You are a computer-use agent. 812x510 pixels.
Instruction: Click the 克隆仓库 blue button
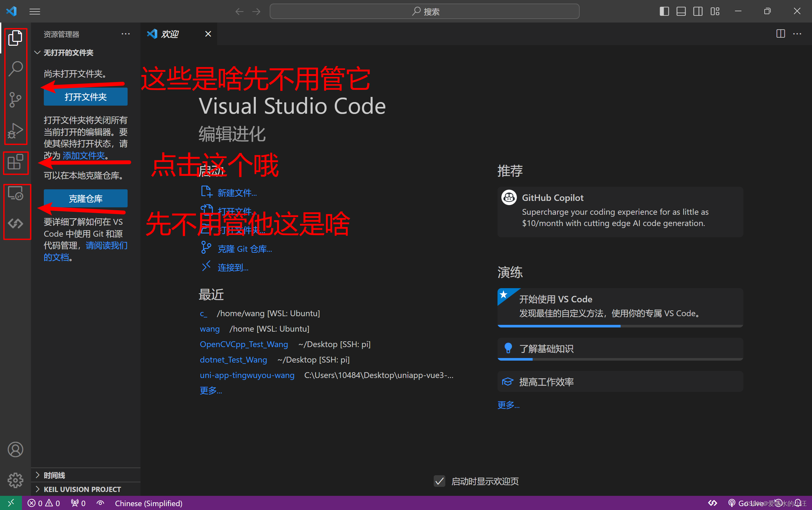click(x=86, y=198)
